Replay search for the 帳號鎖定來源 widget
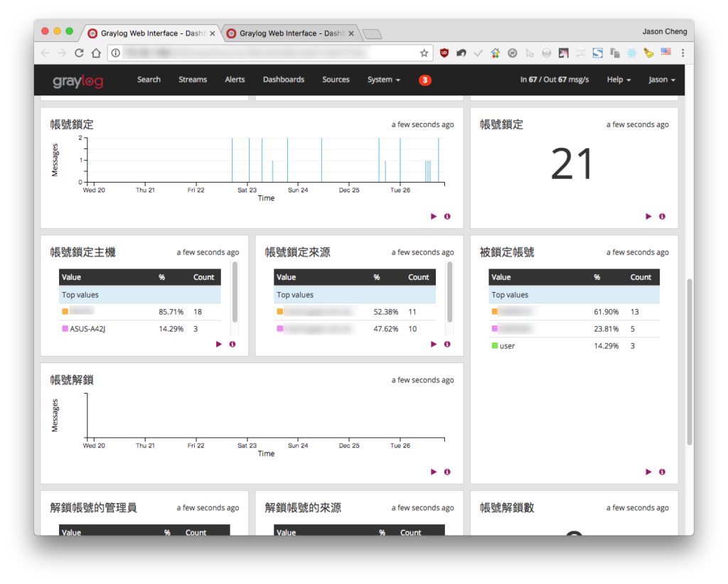The image size is (728, 584). pos(434,344)
